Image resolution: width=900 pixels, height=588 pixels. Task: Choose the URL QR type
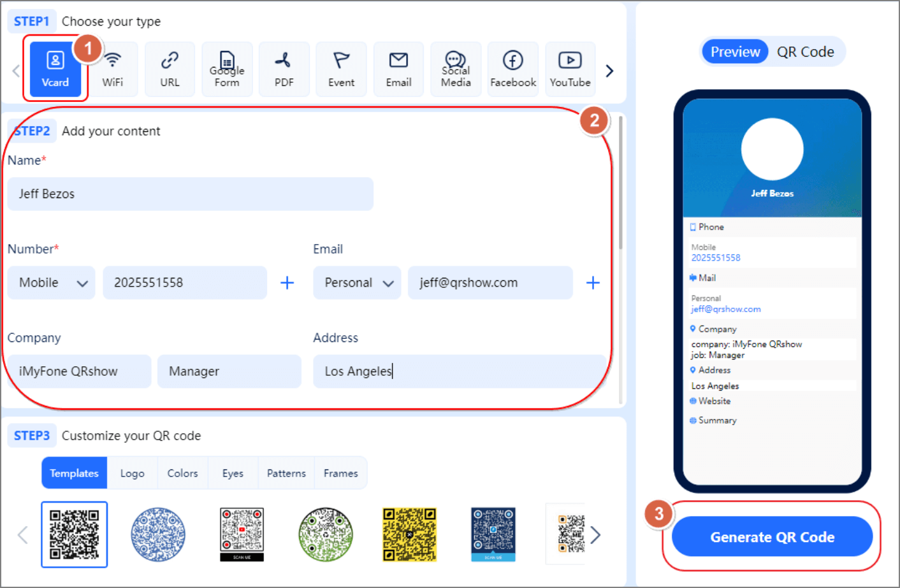tap(170, 69)
